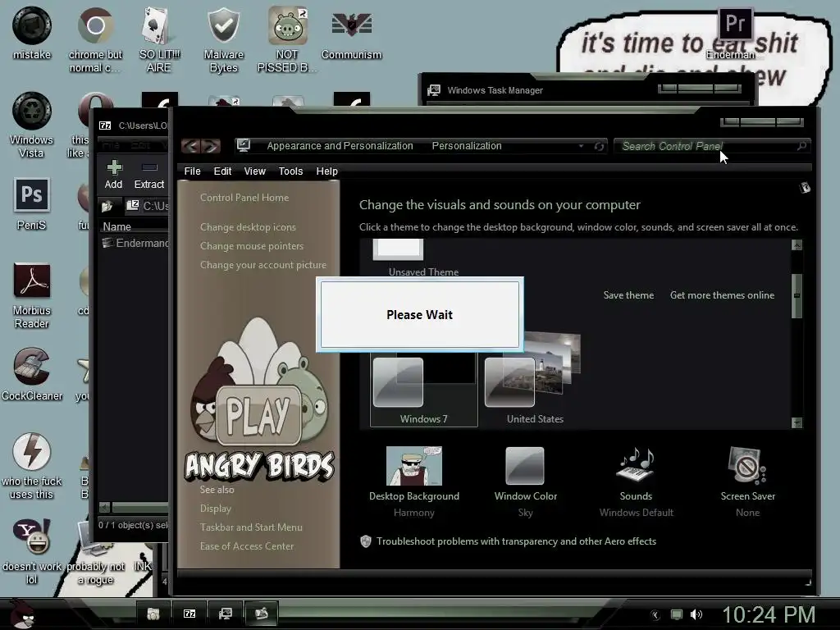
Task: Open the CockCleaner desktop icon
Action: [x=32, y=374]
